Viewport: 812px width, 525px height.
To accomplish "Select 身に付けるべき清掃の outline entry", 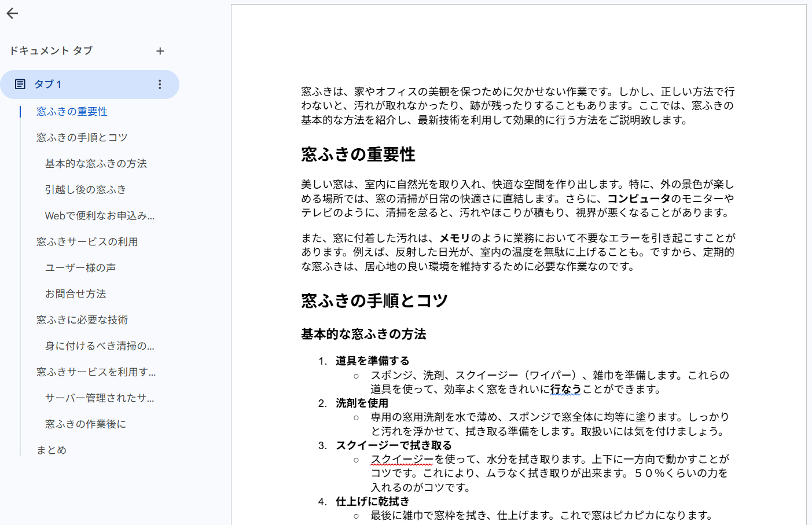I will [x=100, y=346].
